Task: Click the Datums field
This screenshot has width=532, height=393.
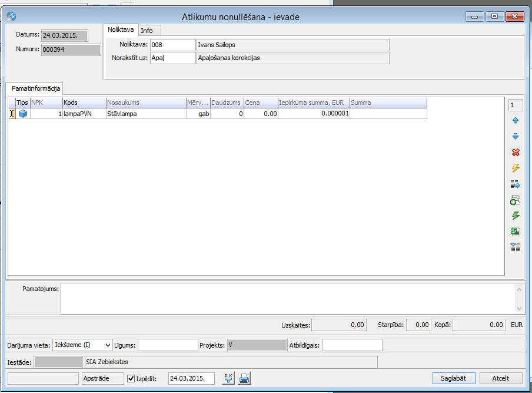Action: 65,35
